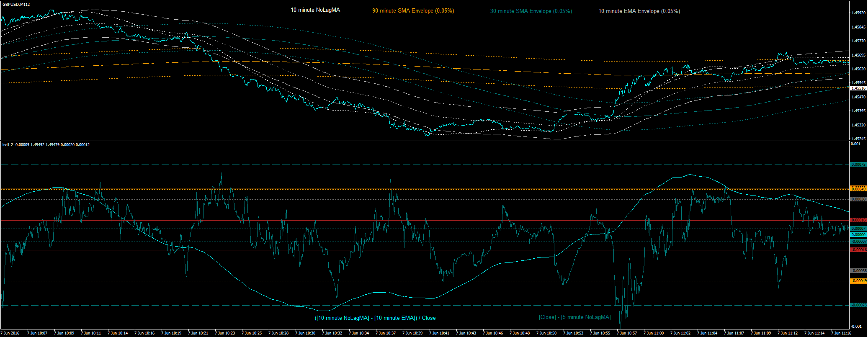Image resolution: width=868 pixels, height=337 pixels.
Task: Click the 7 Jun 10:23 time label
Action: [225, 334]
